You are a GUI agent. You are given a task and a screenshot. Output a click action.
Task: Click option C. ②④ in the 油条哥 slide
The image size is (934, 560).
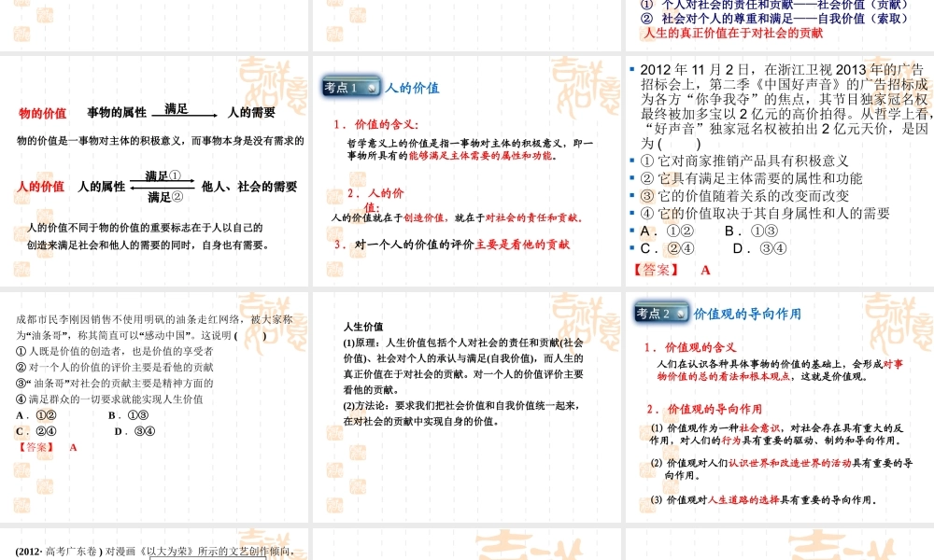coord(36,431)
